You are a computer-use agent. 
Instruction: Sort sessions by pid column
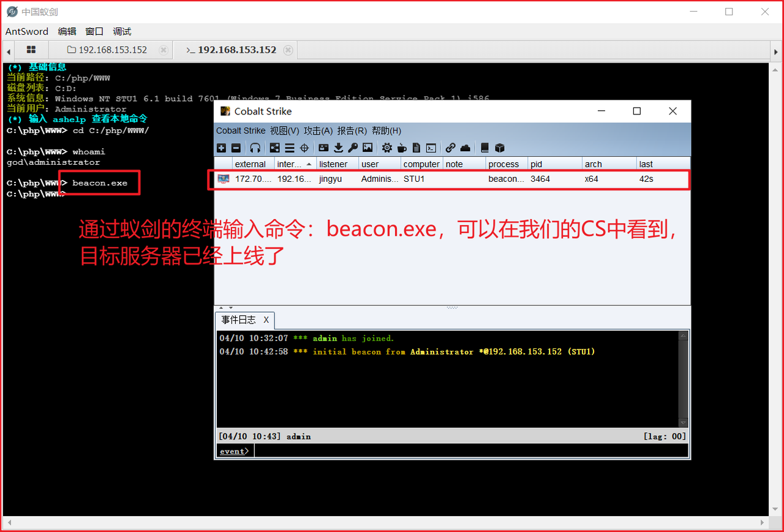click(x=554, y=164)
